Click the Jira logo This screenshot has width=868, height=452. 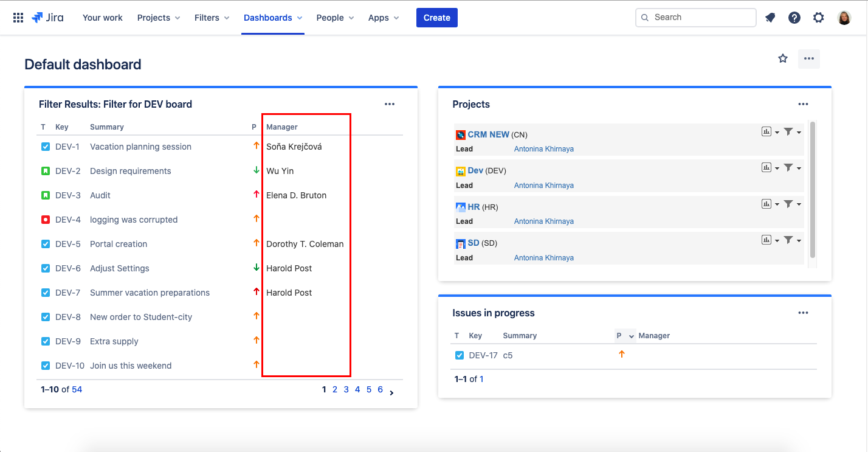(x=47, y=18)
